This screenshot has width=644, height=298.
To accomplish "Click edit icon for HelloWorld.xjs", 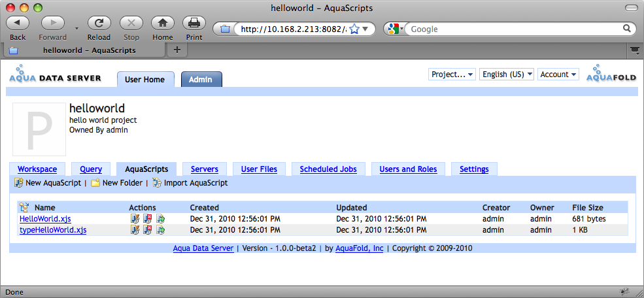I will 135,219.
